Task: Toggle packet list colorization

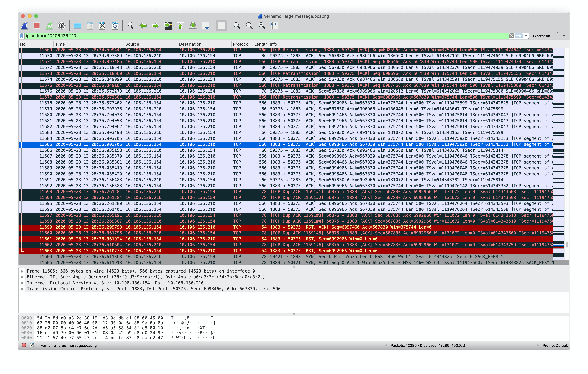Action: click(221, 26)
